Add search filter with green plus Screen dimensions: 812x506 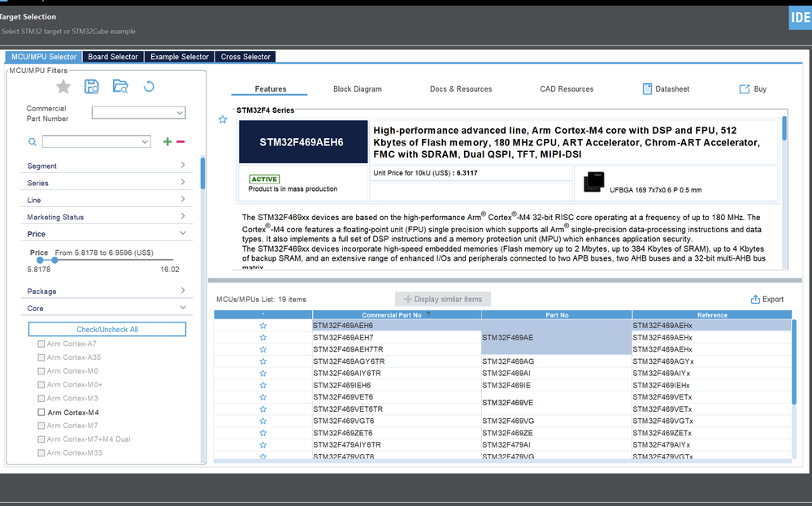[x=167, y=141]
